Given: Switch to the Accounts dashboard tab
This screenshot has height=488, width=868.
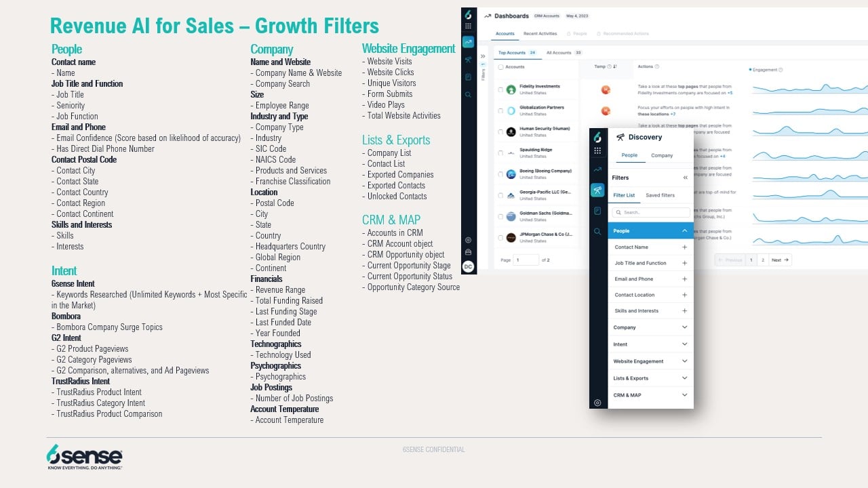Looking at the screenshot, I should coord(505,33).
